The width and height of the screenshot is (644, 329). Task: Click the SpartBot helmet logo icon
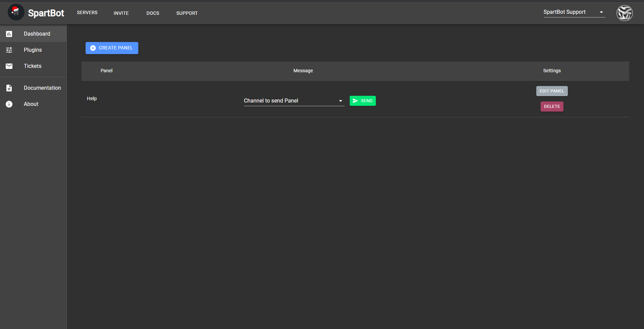[x=16, y=12]
